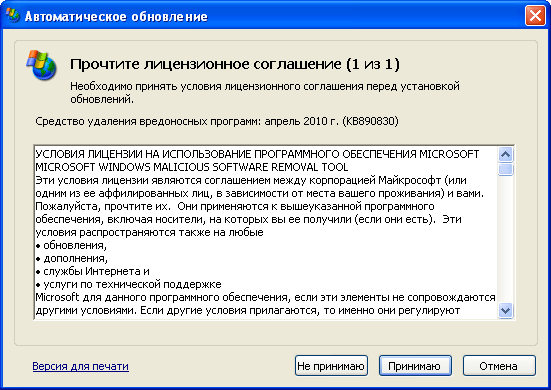Click the line starting другими условиями. Если другие
551x390 pixels.
click(x=248, y=310)
